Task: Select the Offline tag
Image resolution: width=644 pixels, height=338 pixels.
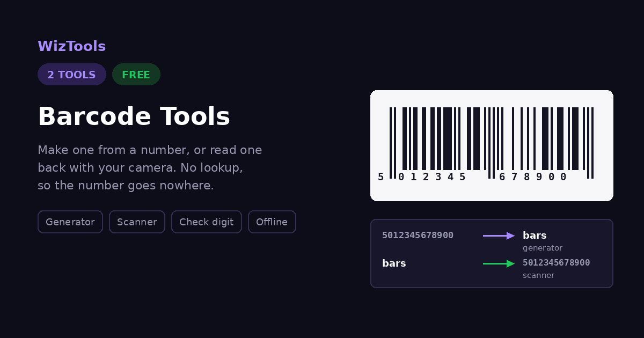Action: click(x=272, y=222)
